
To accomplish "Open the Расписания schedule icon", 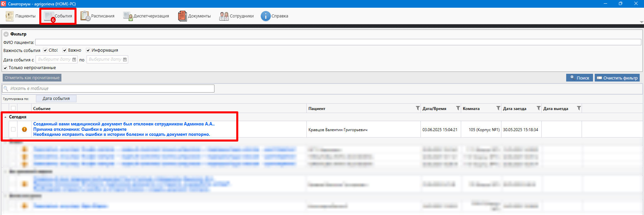I will (x=85, y=16).
